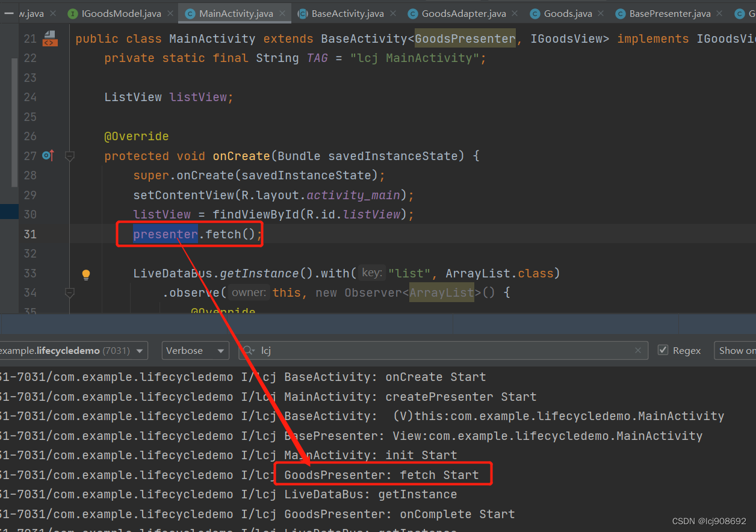Click the TAG constant on line 22
Image resolution: width=756 pixels, height=532 pixels.
tap(317, 58)
